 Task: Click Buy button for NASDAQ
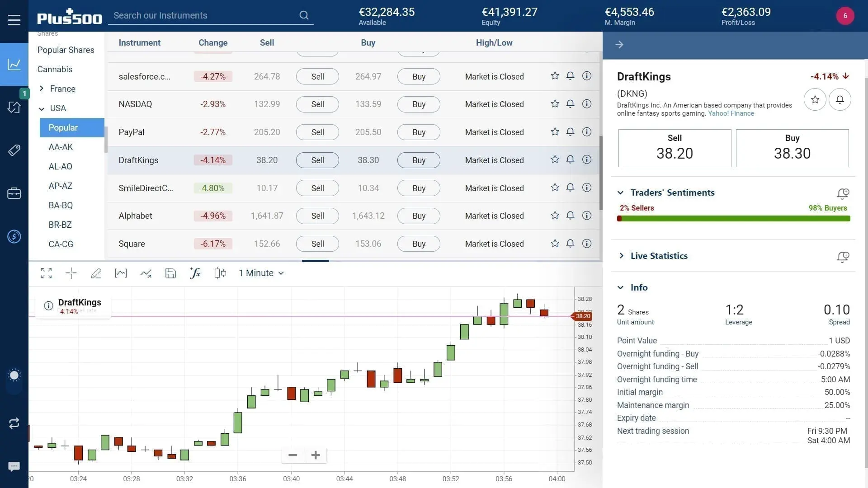click(x=419, y=104)
